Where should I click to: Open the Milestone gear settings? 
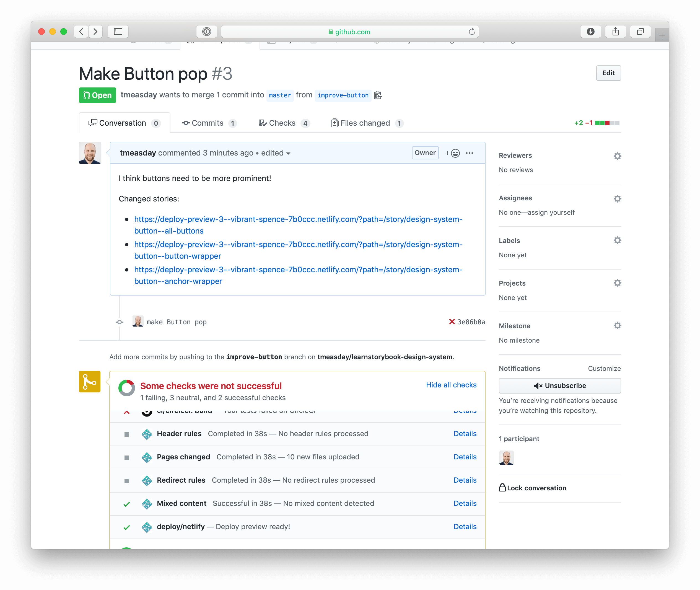click(617, 325)
